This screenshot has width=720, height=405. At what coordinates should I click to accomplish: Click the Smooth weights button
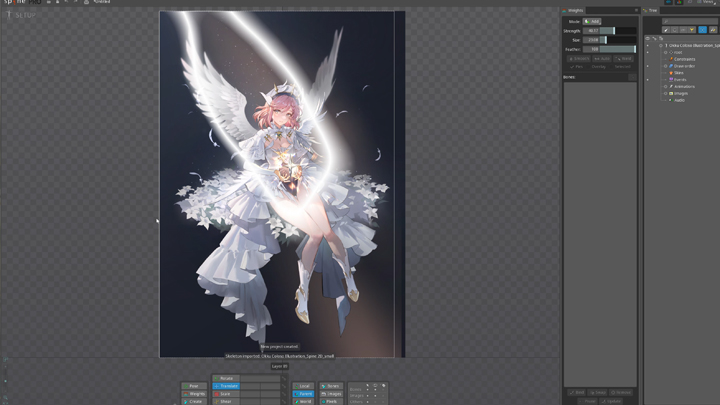tap(578, 59)
